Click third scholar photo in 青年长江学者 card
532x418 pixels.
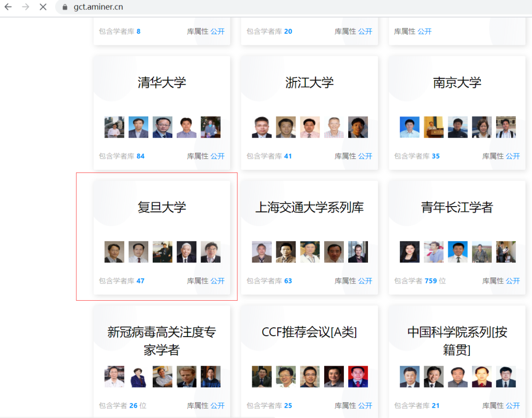pos(458,252)
